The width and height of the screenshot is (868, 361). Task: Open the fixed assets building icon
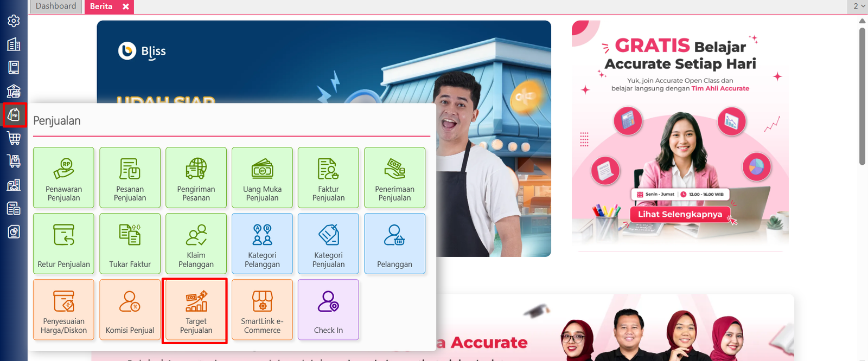click(x=14, y=185)
